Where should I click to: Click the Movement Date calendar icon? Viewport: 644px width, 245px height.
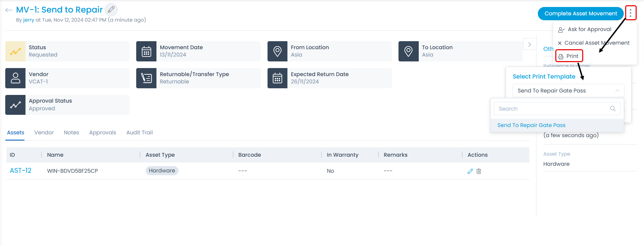(x=146, y=51)
